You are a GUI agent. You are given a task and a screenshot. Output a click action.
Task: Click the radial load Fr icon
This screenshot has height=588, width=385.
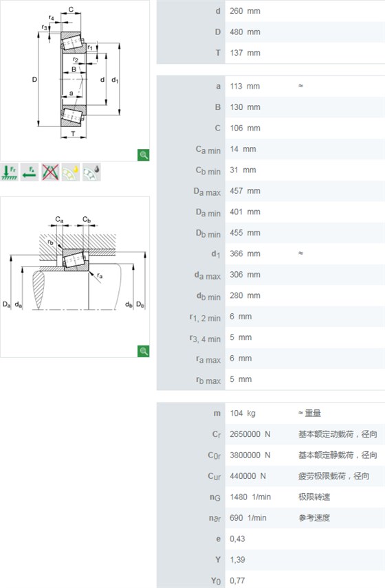10,172
